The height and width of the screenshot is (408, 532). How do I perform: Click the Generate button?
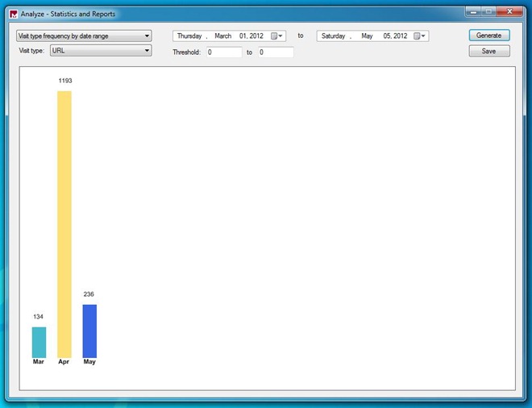coord(488,35)
